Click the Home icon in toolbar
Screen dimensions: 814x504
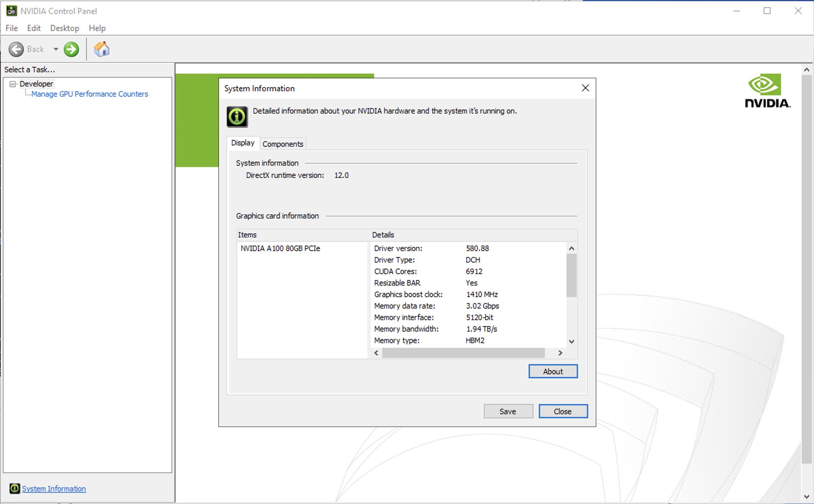point(101,49)
